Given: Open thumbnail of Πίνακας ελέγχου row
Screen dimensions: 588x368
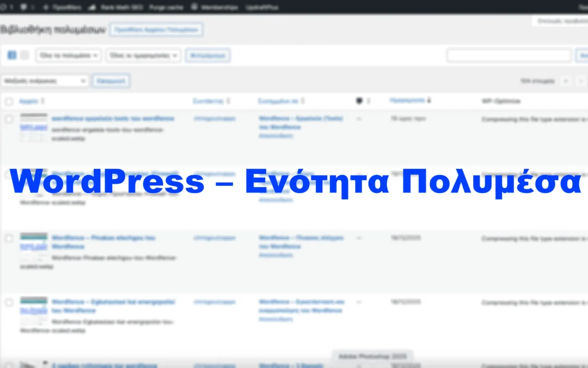Looking at the screenshot, I should 34,247.
